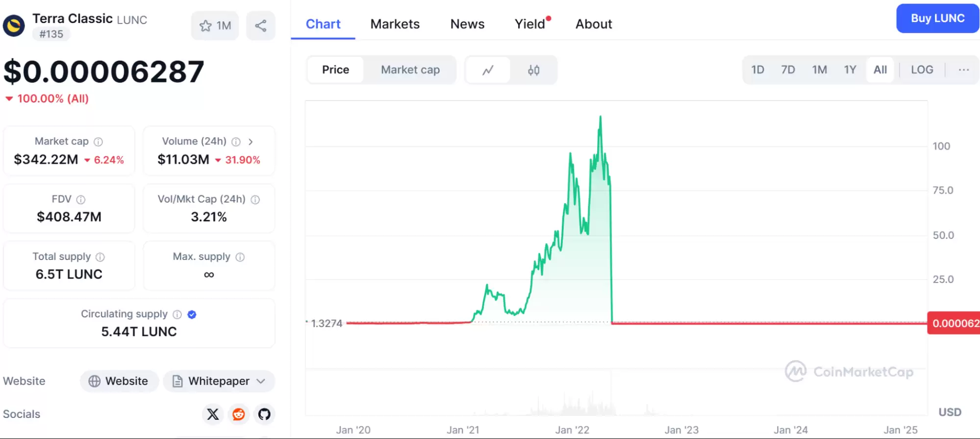
Task: Open Terra Classic's GitHub page
Action: 265,414
